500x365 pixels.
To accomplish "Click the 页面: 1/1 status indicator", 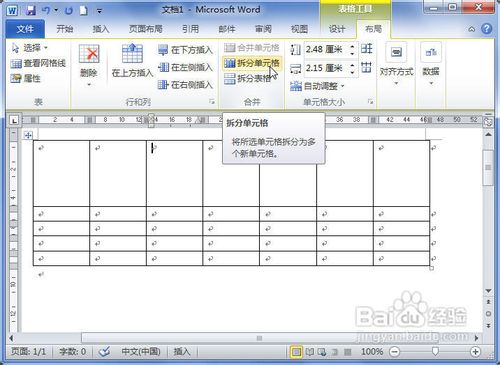I will pyautogui.click(x=28, y=352).
